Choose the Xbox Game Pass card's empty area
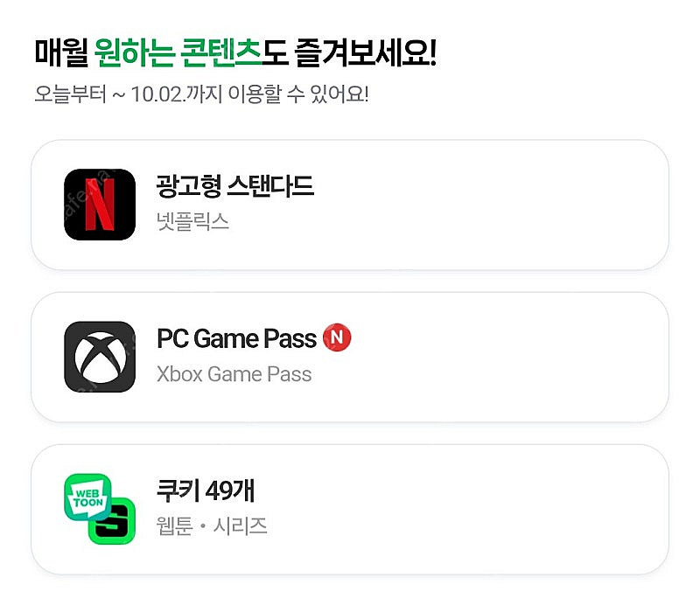Image resolution: width=700 pixels, height=612 pixels. pyautogui.click(x=509, y=357)
